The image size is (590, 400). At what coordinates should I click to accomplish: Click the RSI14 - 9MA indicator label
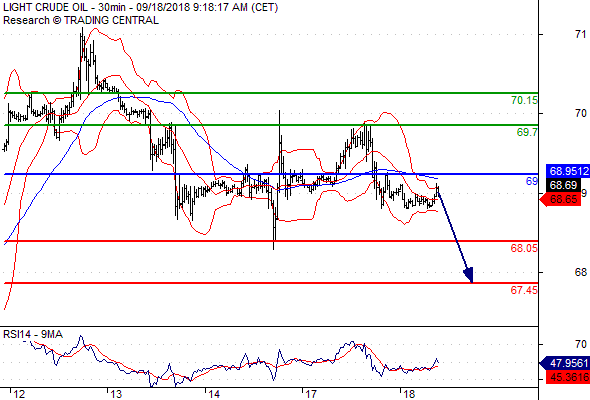pos(33,334)
